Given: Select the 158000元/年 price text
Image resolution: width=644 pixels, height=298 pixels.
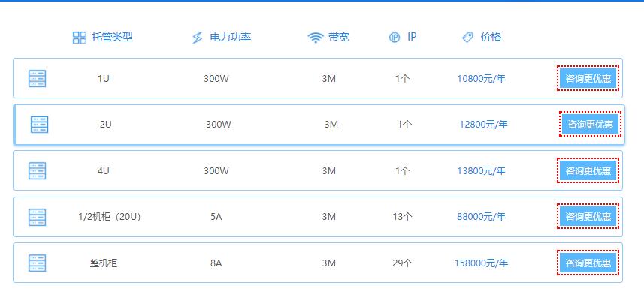Looking at the screenshot, I should pos(481,263).
